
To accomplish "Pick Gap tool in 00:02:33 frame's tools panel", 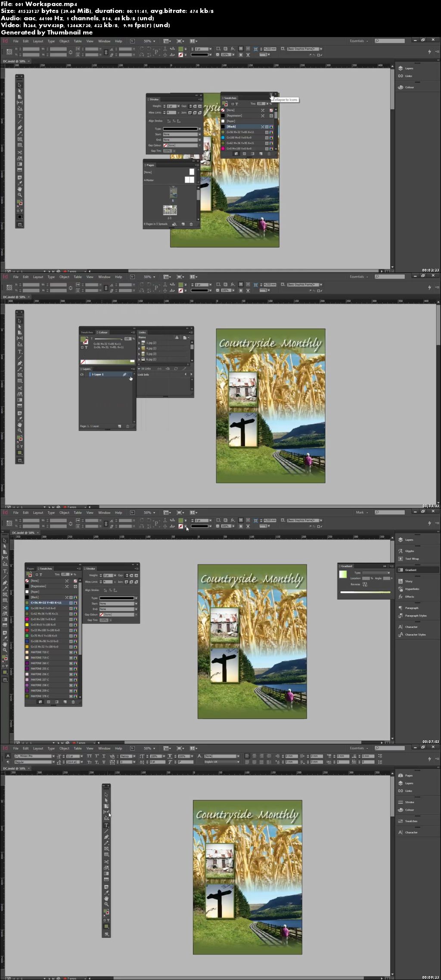I will pos(19,103).
